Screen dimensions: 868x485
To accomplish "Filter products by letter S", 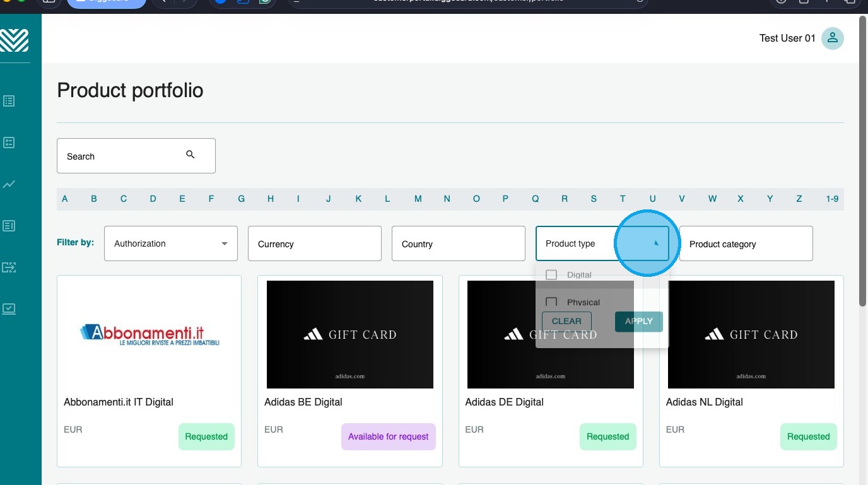I will pyautogui.click(x=594, y=199).
